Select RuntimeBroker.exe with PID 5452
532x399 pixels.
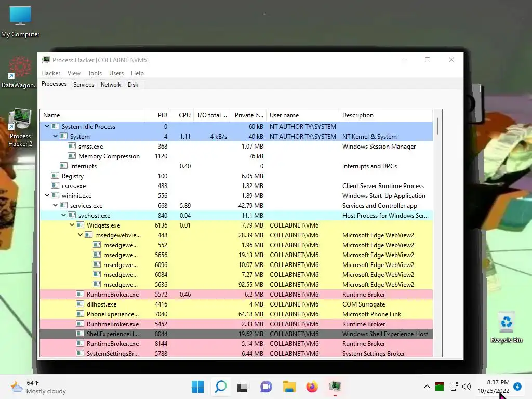pos(236,324)
